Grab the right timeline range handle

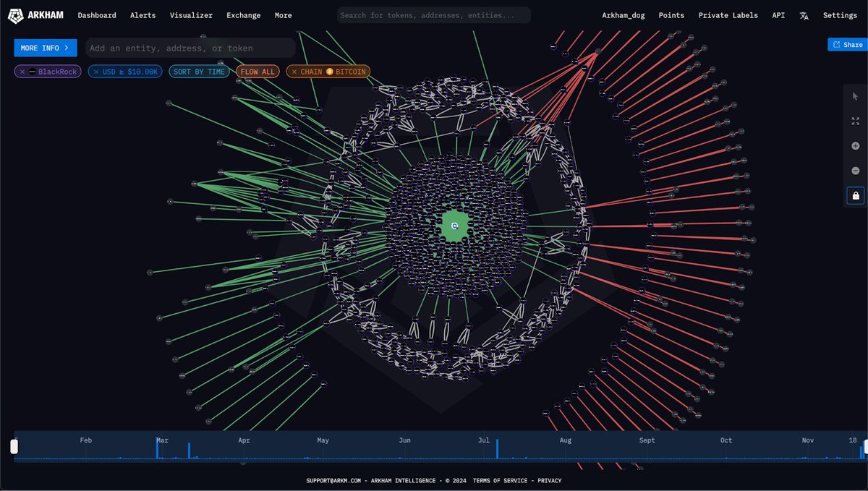pos(864,447)
